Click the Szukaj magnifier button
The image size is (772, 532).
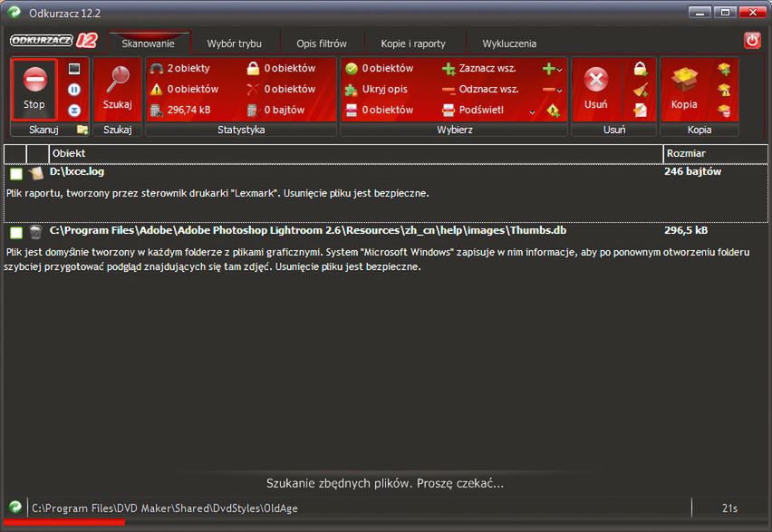(118, 89)
